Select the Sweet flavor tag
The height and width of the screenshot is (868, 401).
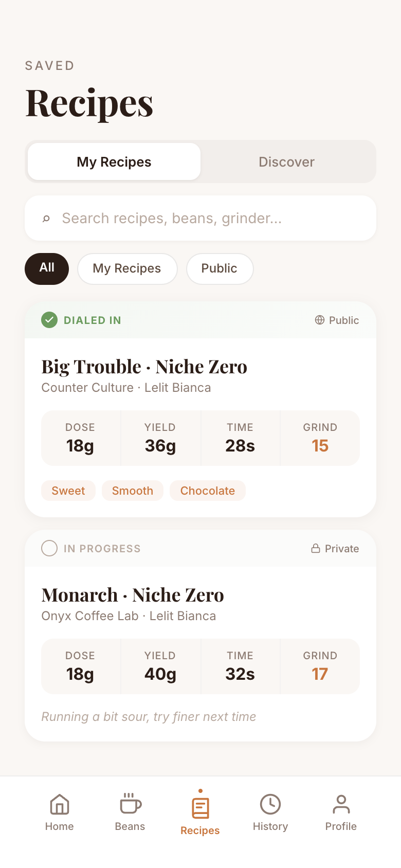tap(68, 491)
